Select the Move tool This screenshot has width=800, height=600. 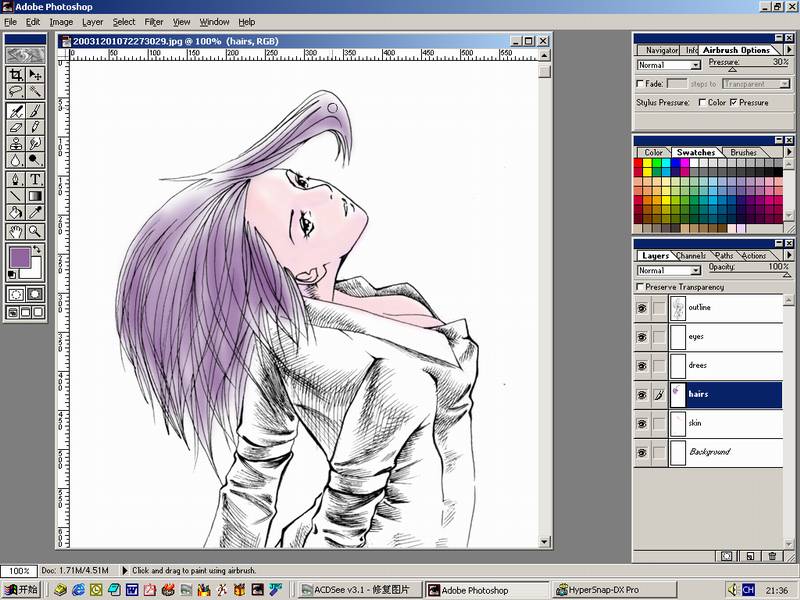(35, 75)
